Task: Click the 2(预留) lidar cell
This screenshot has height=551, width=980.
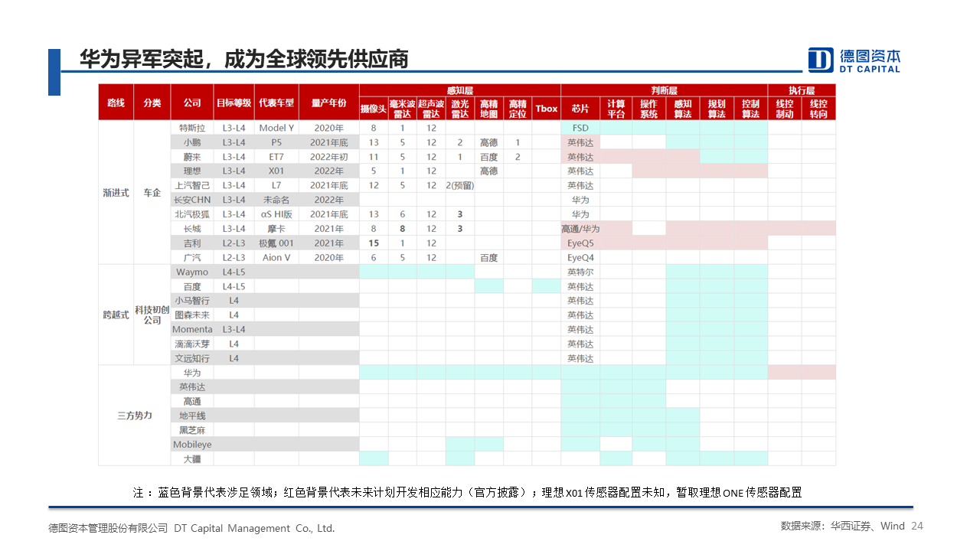Action: pos(460,185)
